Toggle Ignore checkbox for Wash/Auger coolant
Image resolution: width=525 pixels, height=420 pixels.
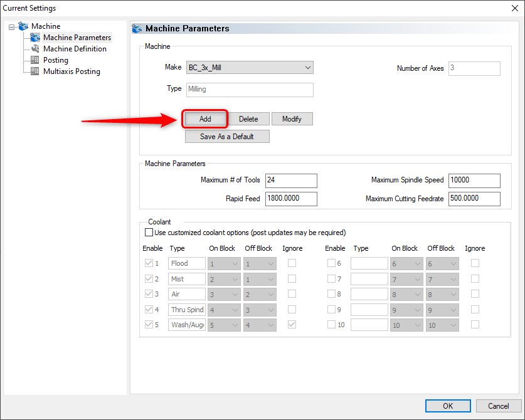click(292, 324)
